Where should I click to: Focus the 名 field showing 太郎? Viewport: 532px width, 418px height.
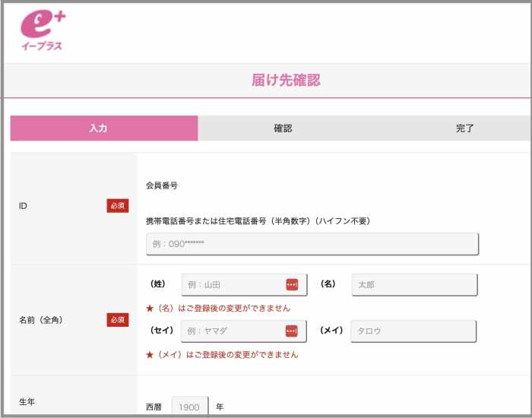415,285
